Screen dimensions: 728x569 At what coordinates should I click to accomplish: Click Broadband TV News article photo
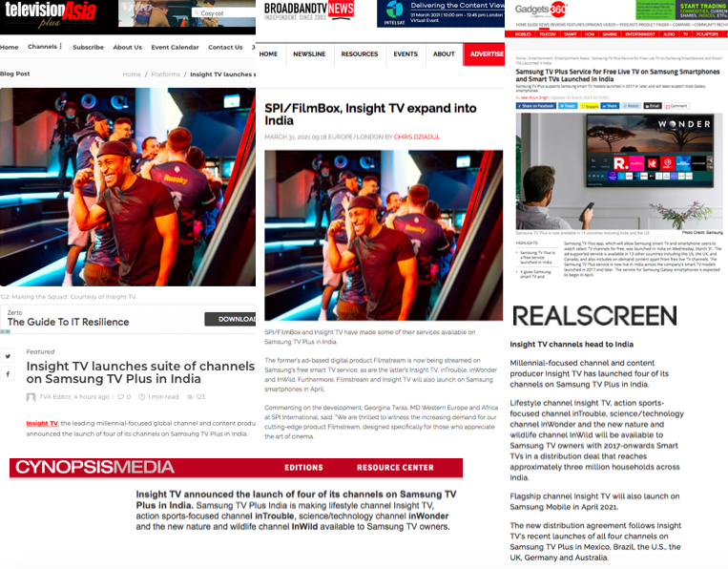point(384,235)
